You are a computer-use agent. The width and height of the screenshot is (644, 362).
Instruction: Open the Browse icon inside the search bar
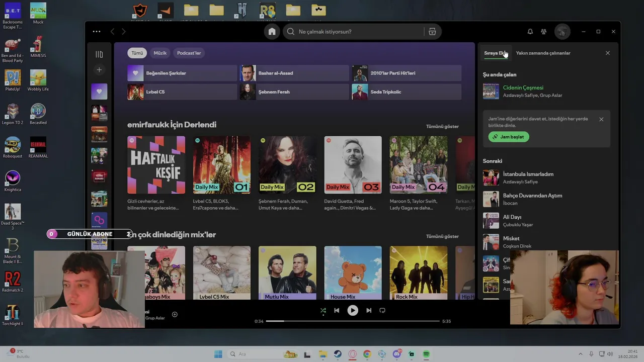click(x=432, y=32)
